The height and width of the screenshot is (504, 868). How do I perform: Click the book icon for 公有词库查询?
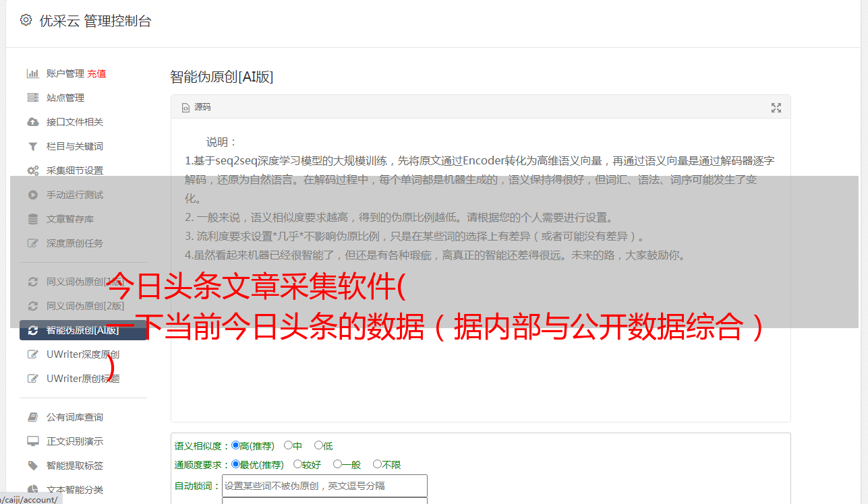coord(32,417)
